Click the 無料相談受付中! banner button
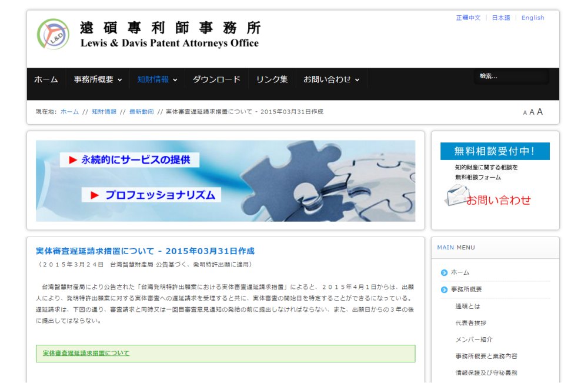 (x=495, y=151)
